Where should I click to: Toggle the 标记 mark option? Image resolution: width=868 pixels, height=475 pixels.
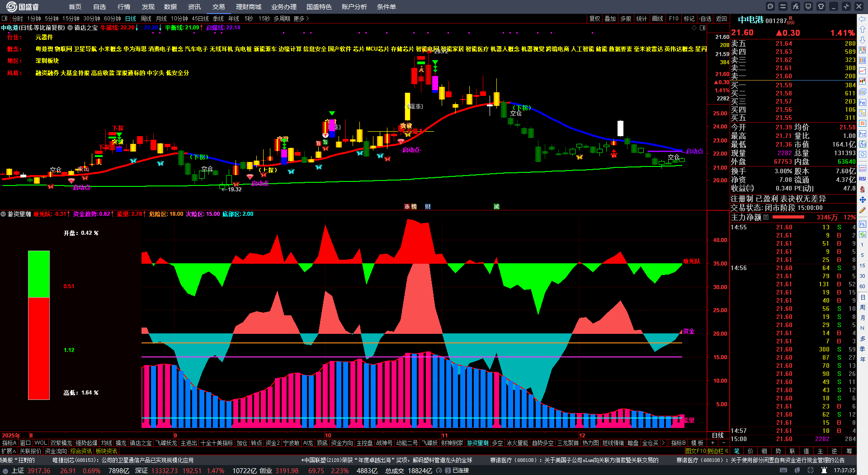point(689,19)
